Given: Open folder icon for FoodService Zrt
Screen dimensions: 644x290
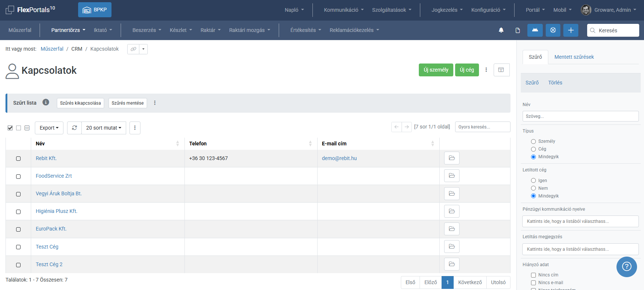Looking at the screenshot, I should (452, 175).
